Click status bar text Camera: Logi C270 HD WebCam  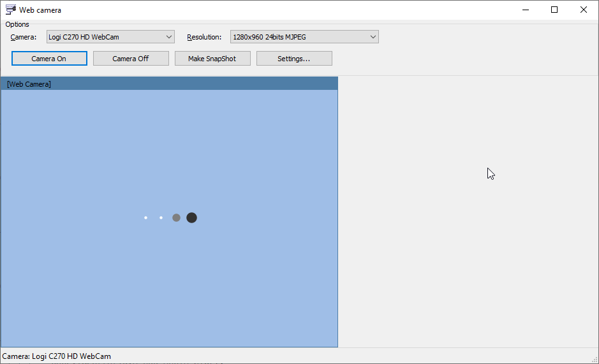tap(57, 356)
